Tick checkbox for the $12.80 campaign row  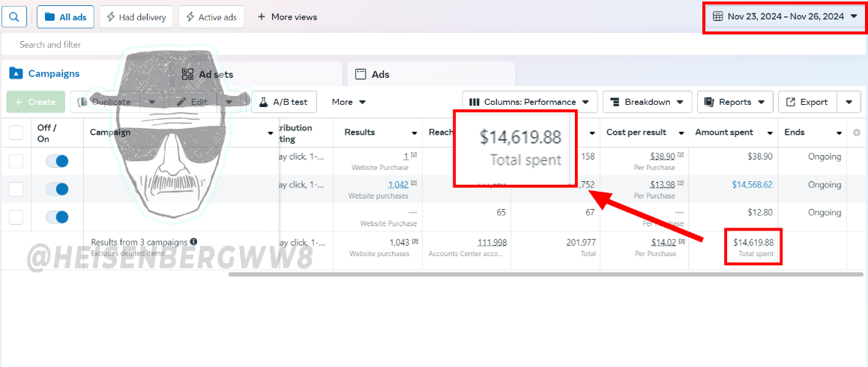pos(16,217)
